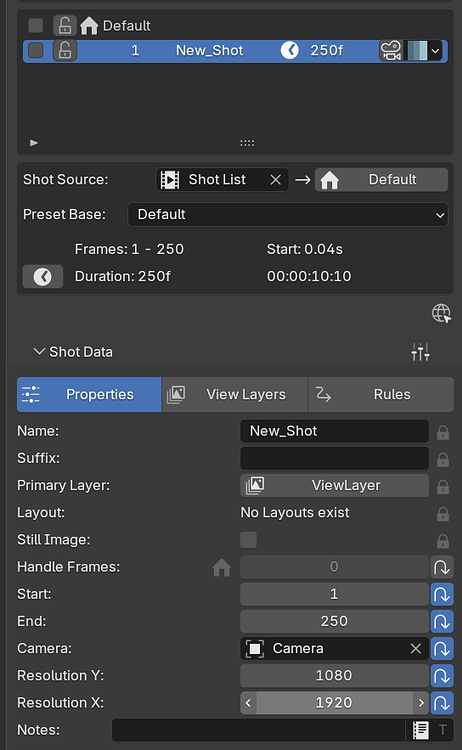462x750 pixels.
Task: Toggle the override arrow for End
Action: point(442,621)
